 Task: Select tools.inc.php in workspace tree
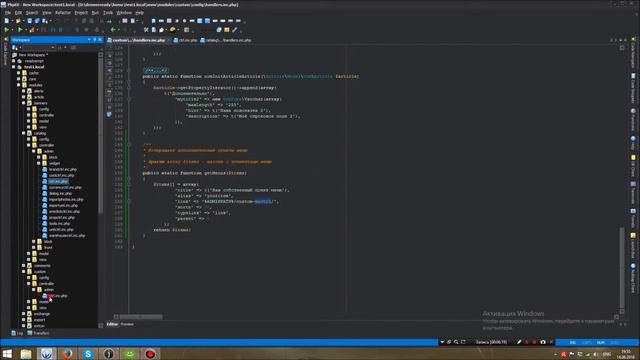tap(60, 224)
